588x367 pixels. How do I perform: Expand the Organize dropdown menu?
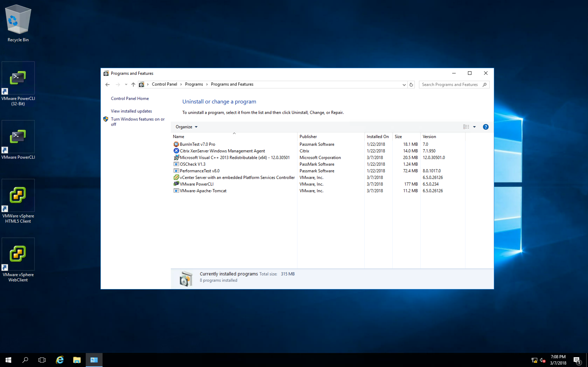(x=186, y=127)
